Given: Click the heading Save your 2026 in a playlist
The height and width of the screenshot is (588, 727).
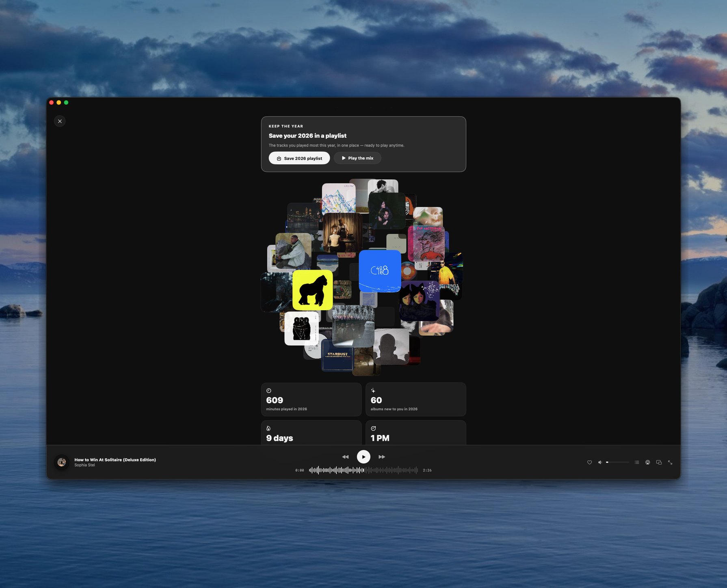Looking at the screenshot, I should point(307,136).
